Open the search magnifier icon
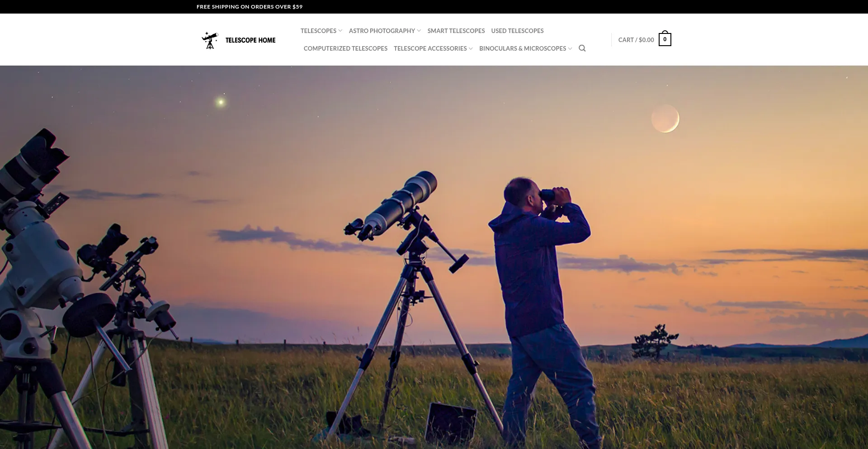868x449 pixels. click(582, 48)
